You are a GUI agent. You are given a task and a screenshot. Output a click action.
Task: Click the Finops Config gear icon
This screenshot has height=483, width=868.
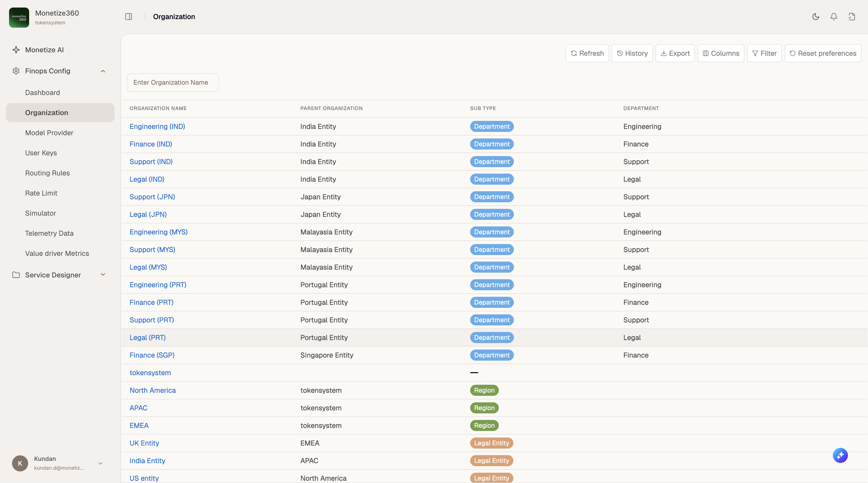16,71
